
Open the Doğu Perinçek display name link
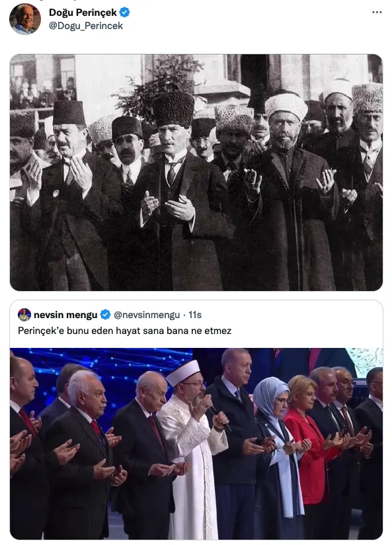click(83, 13)
